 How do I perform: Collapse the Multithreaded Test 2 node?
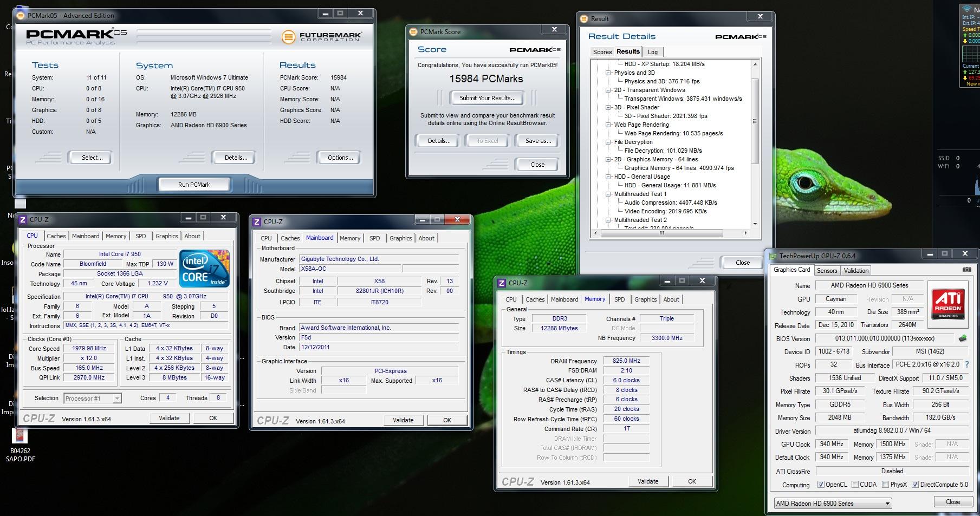(x=608, y=220)
